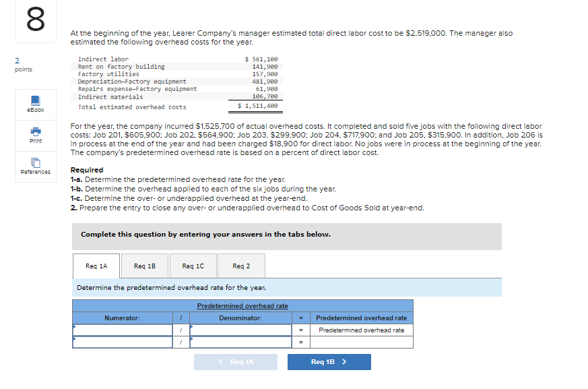The height and width of the screenshot is (389, 588).
Task: Select the '$ 561,100' Indirect labor amount
Action: tap(261, 59)
